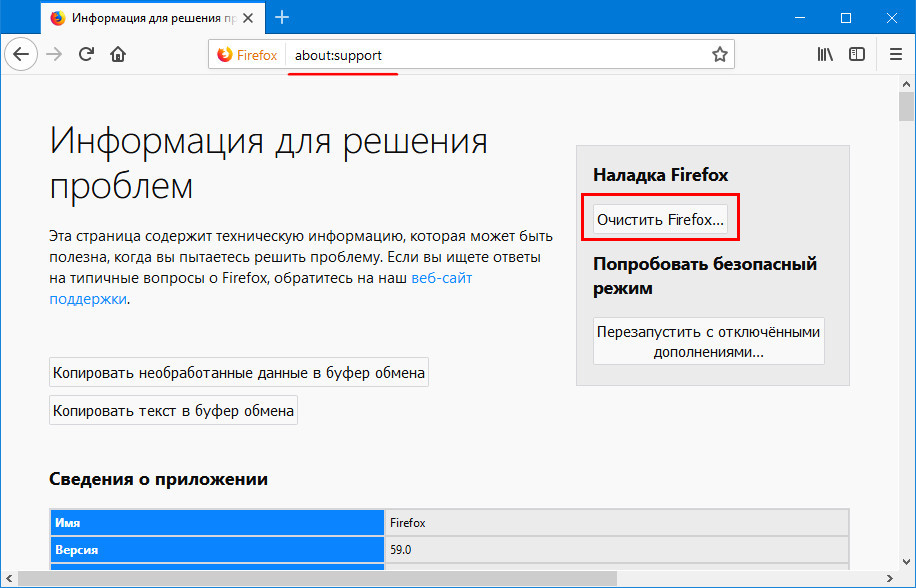Click the 'Очистить Firefox...' button

pyautogui.click(x=660, y=220)
